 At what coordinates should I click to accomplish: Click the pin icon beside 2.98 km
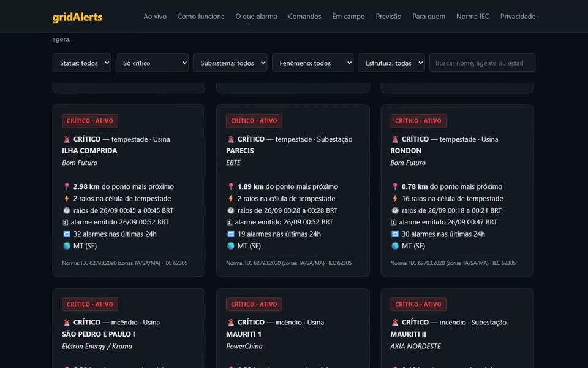(67, 186)
